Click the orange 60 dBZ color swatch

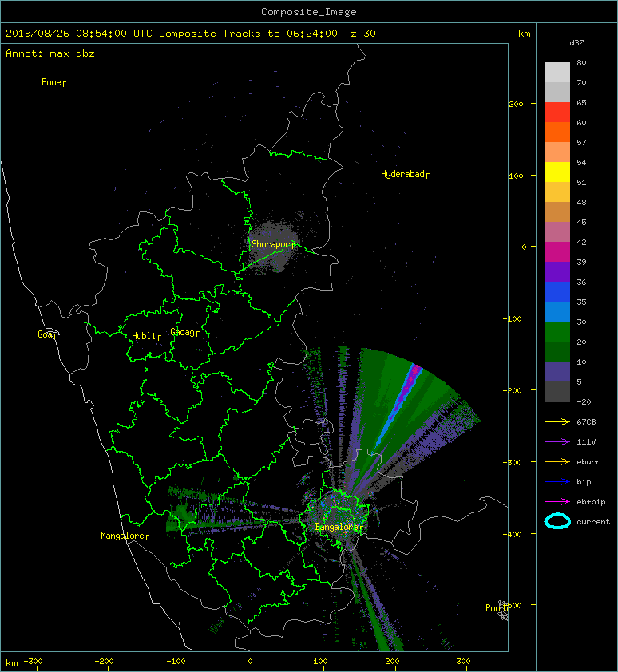557,132
